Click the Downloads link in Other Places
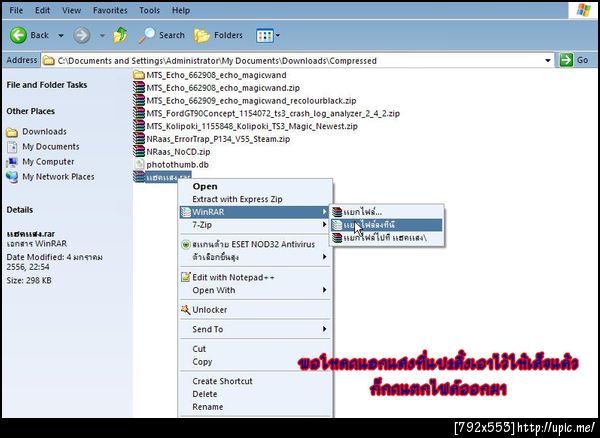The image size is (600, 438). pyautogui.click(x=44, y=132)
